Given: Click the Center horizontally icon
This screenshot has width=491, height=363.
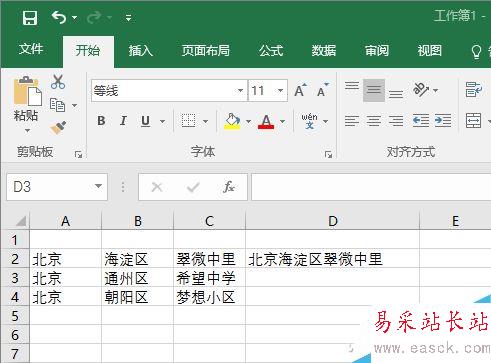Looking at the screenshot, I should [374, 120].
